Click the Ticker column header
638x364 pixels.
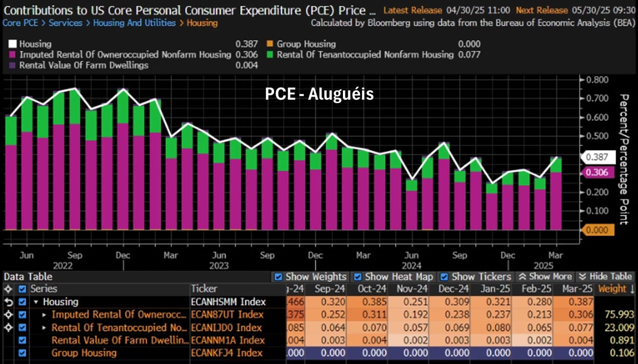pos(204,289)
